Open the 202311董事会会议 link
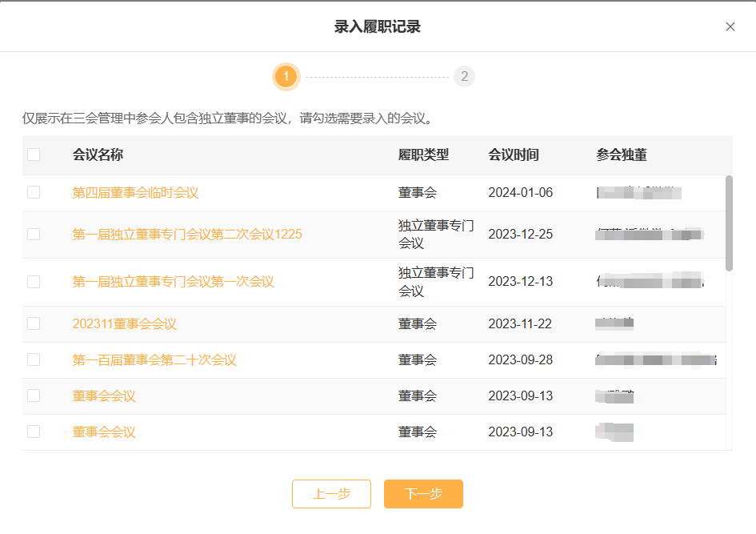 click(x=124, y=324)
